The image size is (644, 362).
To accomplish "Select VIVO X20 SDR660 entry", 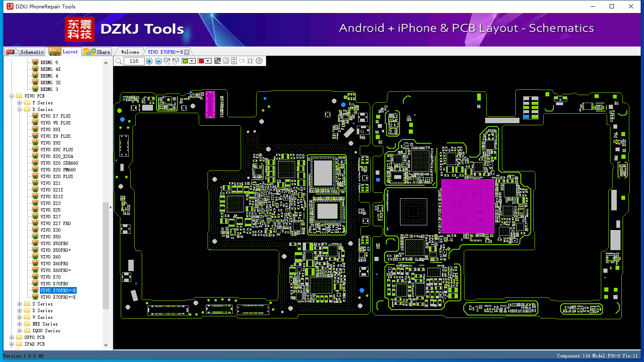I will pos(59,163).
